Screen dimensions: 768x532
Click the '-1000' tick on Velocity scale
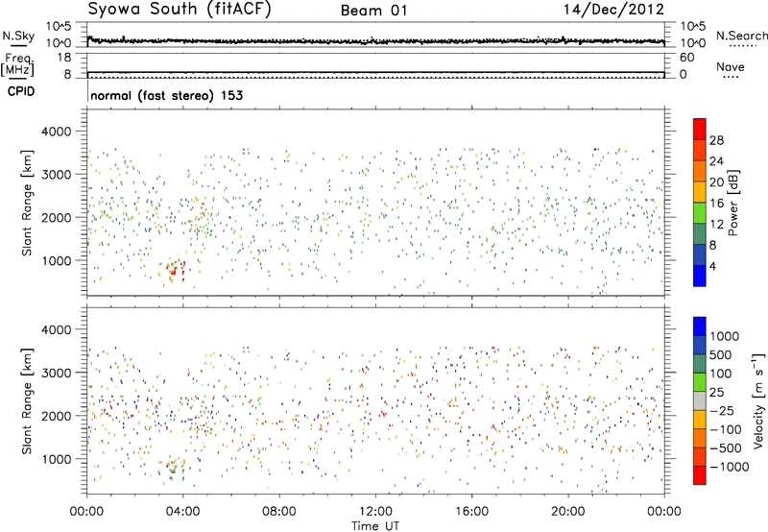(x=729, y=467)
